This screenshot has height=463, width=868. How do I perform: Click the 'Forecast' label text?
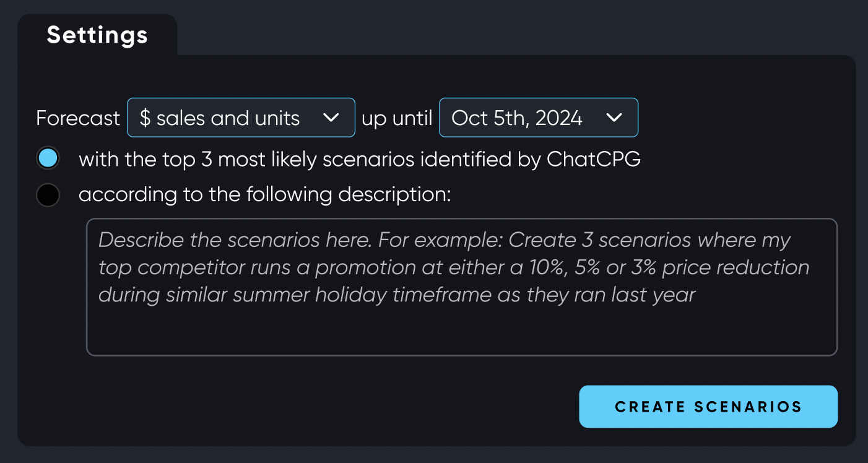tap(78, 118)
